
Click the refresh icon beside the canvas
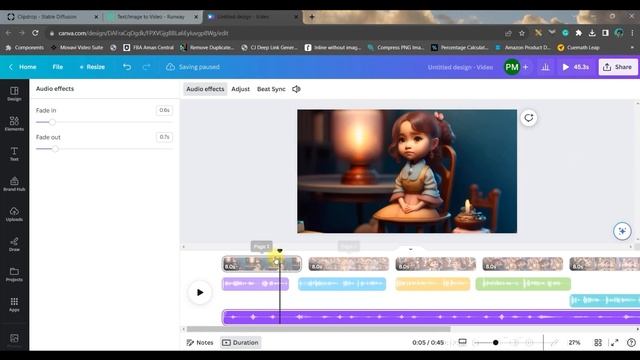pos(529,118)
